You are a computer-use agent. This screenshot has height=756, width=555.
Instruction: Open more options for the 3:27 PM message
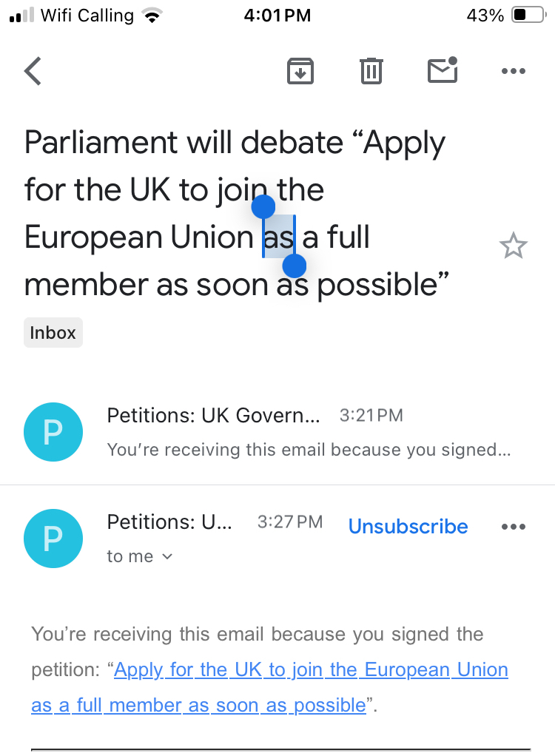(513, 527)
